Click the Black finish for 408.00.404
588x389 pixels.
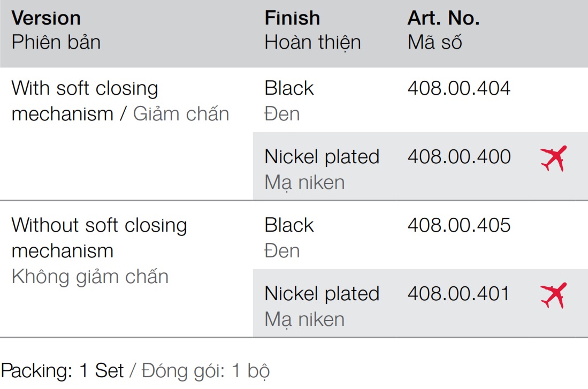[x=289, y=88]
